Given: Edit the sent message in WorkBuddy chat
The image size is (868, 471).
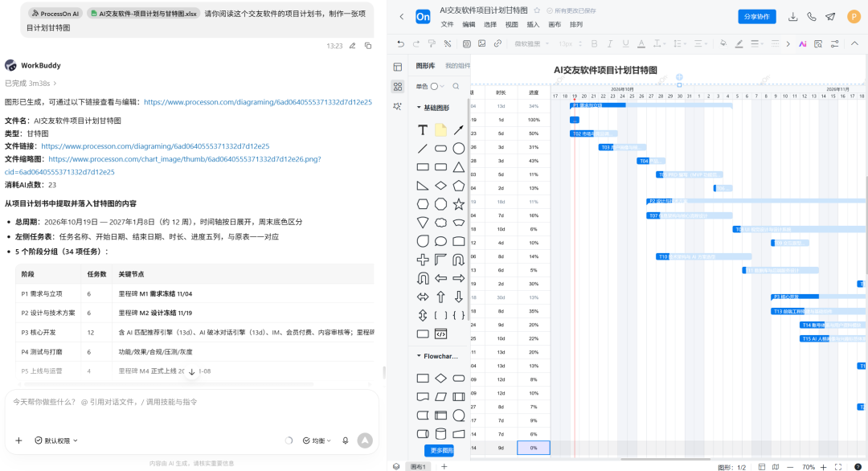Looking at the screenshot, I should pyautogui.click(x=352, y=46).
